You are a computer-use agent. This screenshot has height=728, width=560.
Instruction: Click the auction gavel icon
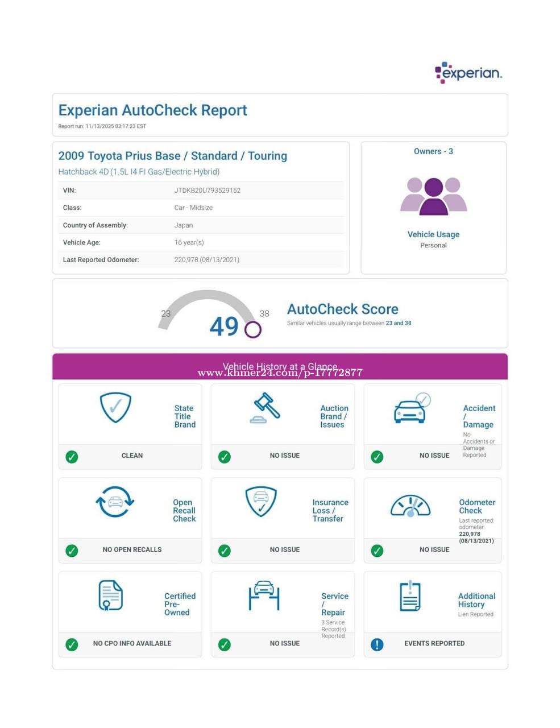point(266,408)
